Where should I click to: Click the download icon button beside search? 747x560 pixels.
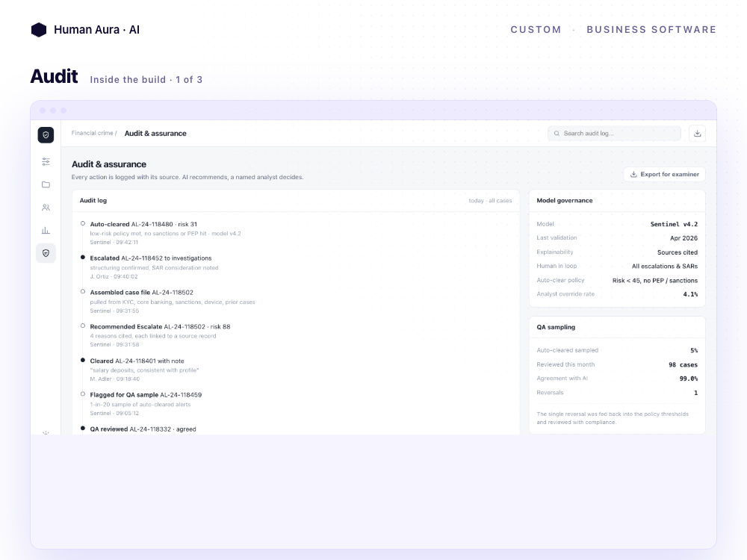(697, 134)
